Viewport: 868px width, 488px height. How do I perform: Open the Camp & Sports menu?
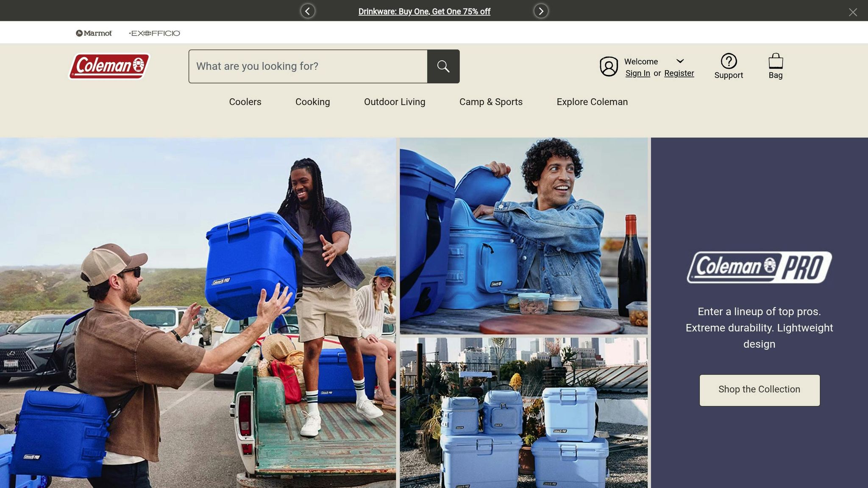coord(491,102)
